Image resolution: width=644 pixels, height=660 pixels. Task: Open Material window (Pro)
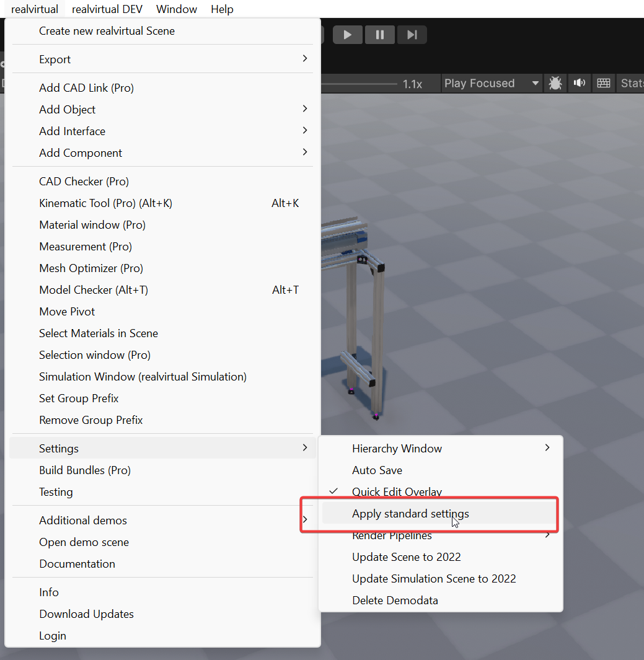click(x=162, y=225)
